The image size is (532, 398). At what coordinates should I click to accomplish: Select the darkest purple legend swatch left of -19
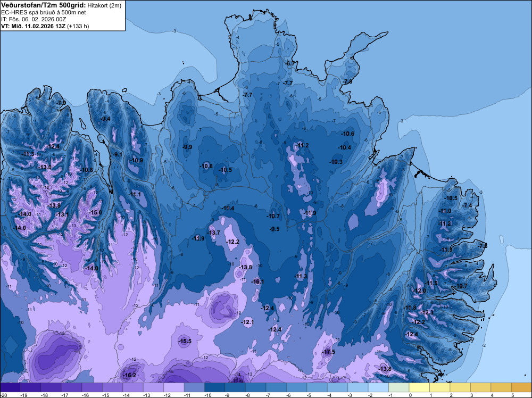(x=10, y=387)
